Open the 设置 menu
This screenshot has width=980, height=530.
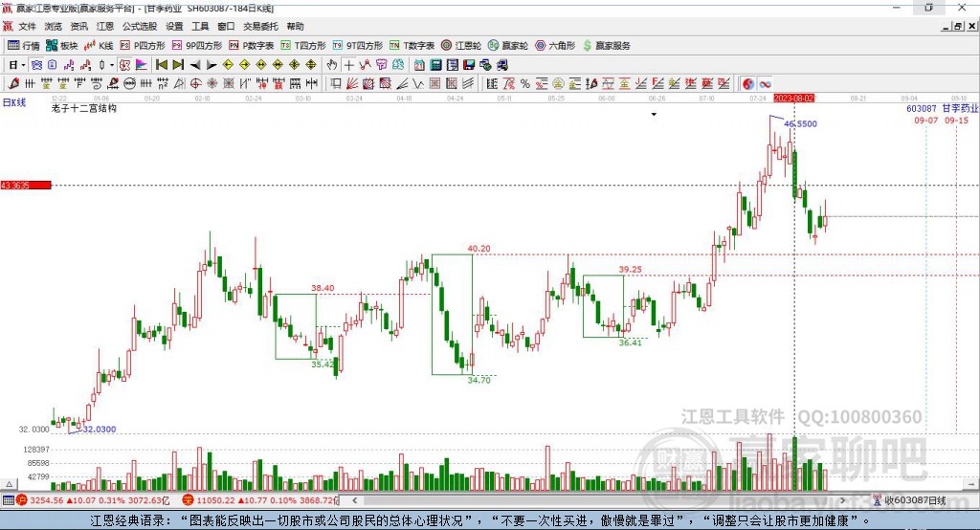coord(174,26)
